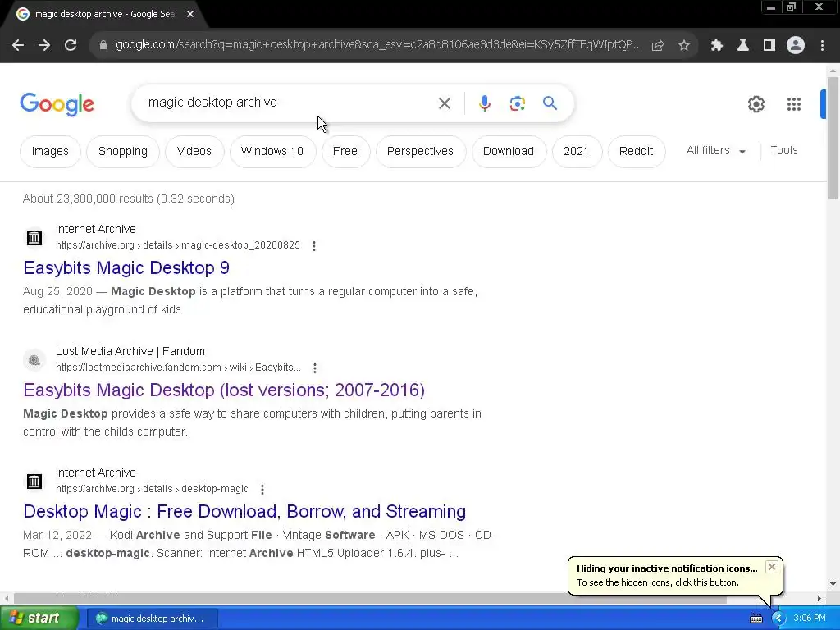Show hidden tray icons arrow

coord(778,619)
